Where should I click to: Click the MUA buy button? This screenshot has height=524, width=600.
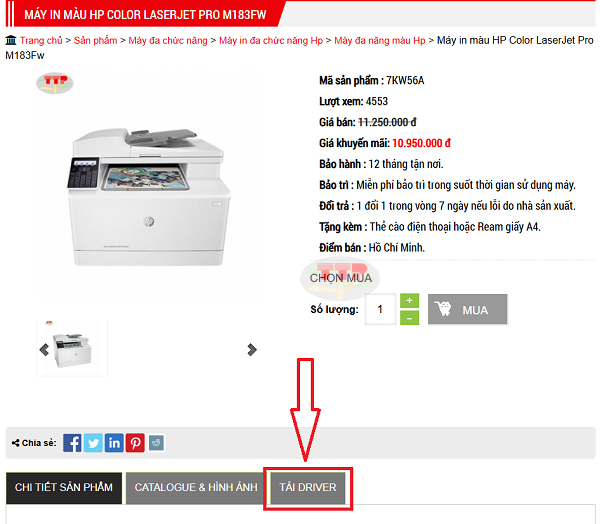[x=468, y=309]
